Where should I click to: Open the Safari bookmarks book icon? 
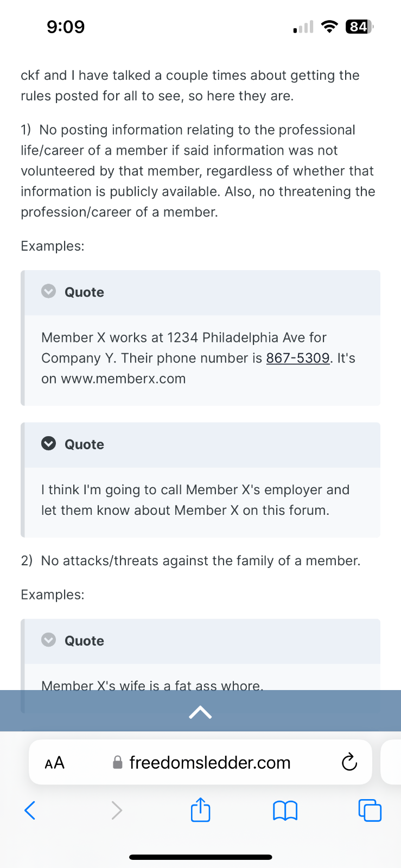(x=285, y=810)
